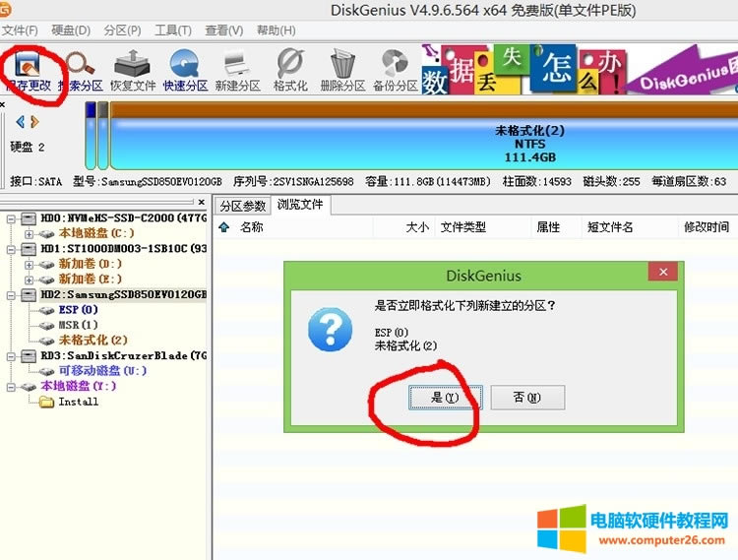Screen dimensions: 738x560
Task: Expand the 本地磁盘 (C:) tree node
Action: (x=30, y=233)
